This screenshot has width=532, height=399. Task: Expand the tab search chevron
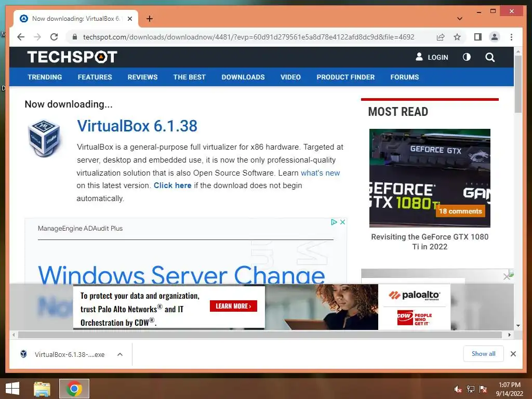pyautogui.click(x=460, y=19)
